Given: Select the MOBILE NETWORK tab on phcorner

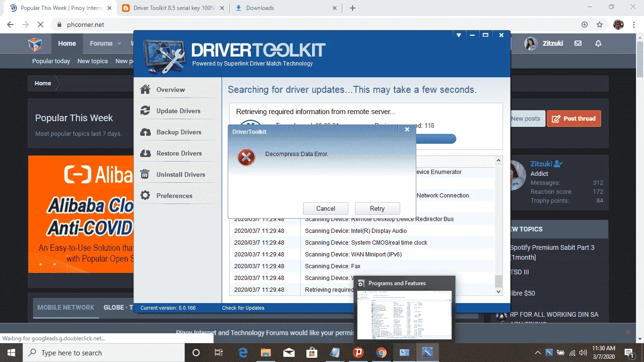Looking at the screenshot, I should tap(66, 307).
